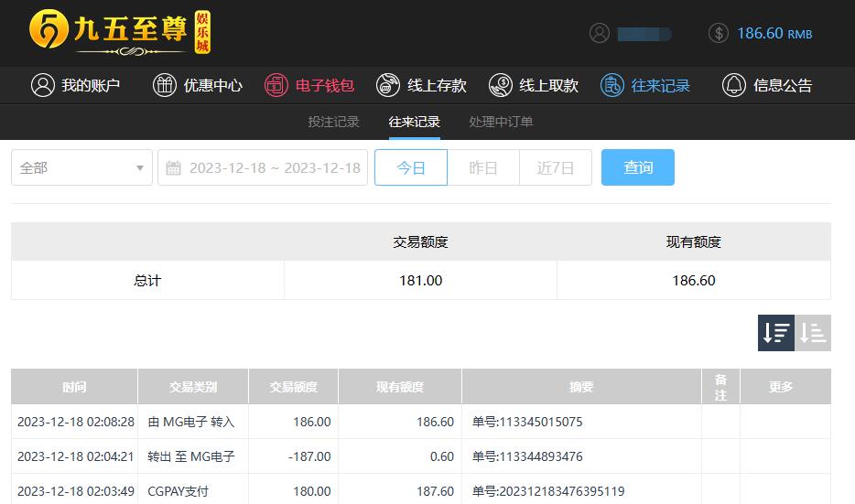
Task: Click the 信息公告 bell icon
Action: point(734,85)
